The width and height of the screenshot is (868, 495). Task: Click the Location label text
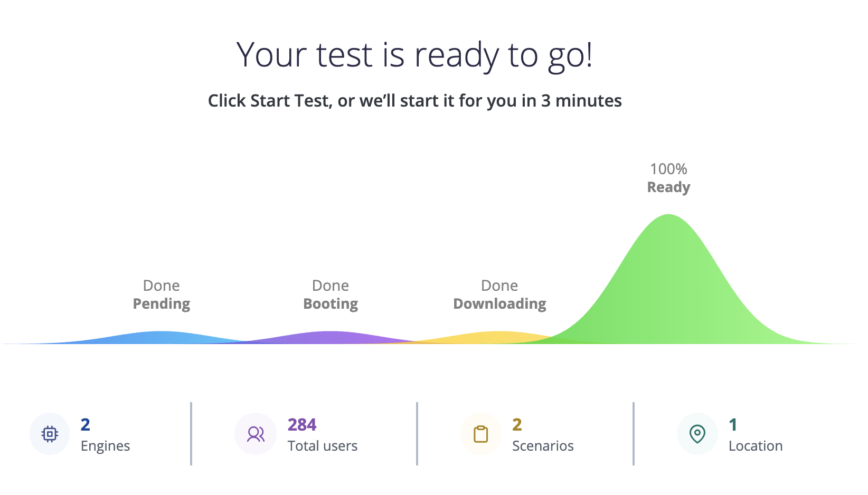pos(756,446)
